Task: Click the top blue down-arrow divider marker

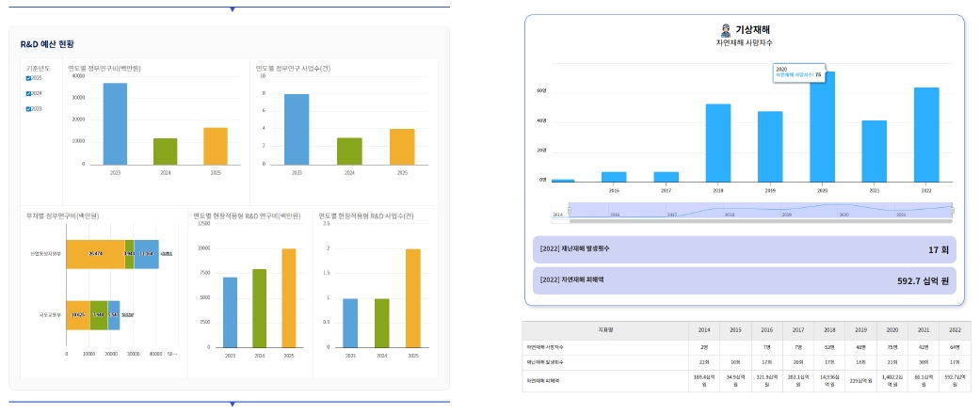Action: (x=233, y=9)
